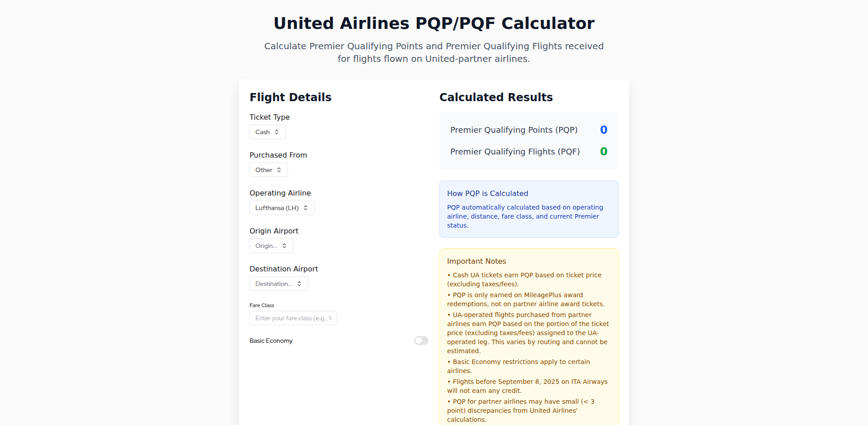This screenshot has height=425, width=868.
Task: Open the Destination Airport selector
Action: 278,284
